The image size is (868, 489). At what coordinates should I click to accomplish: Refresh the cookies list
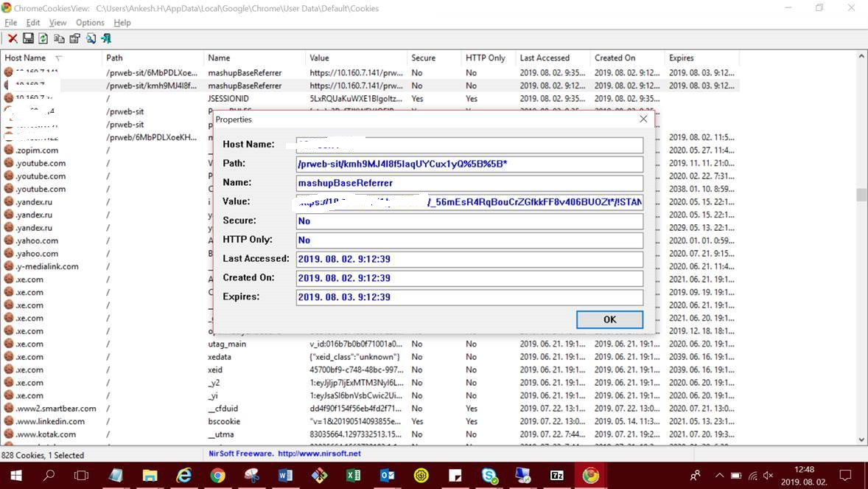[x=43, y=38]
